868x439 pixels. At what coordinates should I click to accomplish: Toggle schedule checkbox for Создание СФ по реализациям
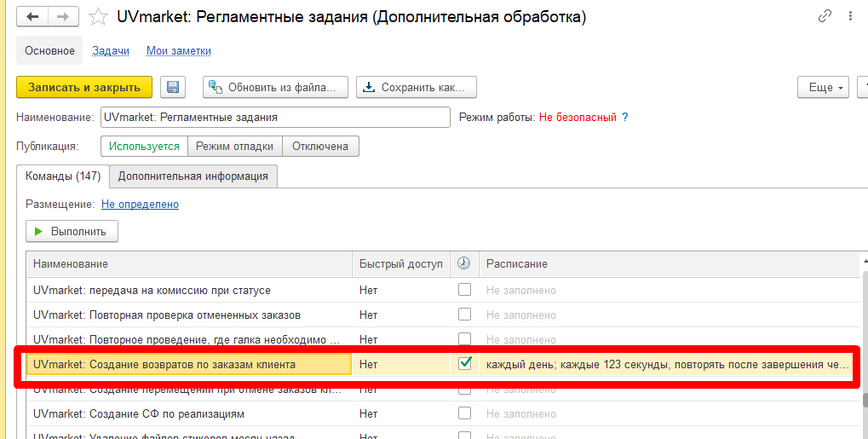tap(464, 413)
